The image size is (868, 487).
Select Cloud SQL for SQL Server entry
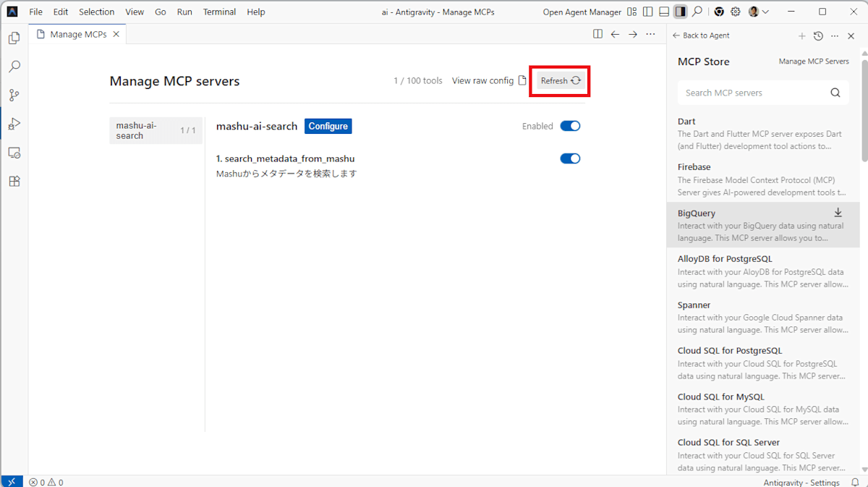pos(763,454)
